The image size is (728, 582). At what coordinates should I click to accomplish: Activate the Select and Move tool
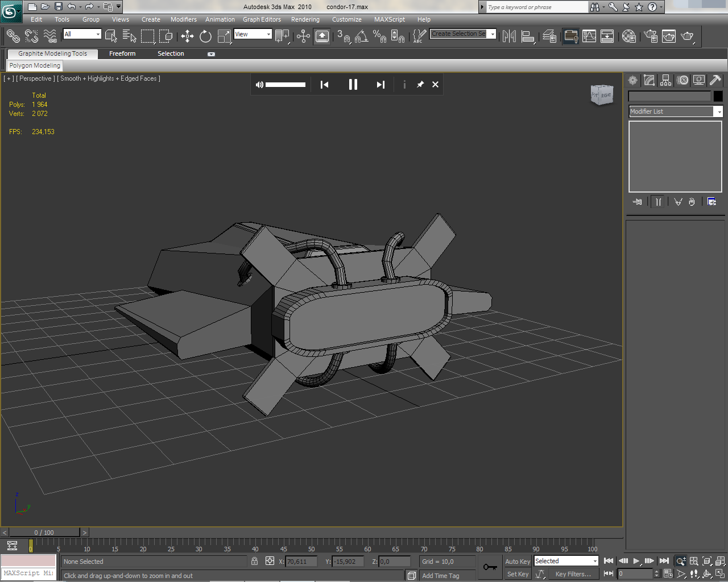click(187, 36)
